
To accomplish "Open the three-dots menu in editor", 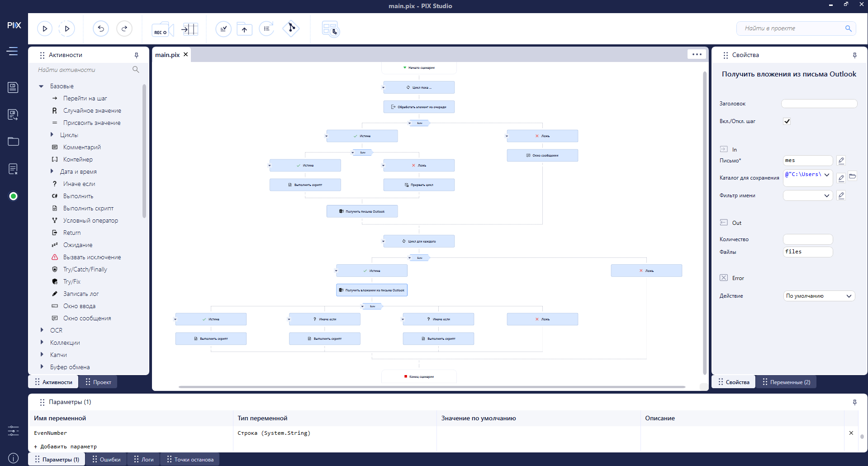I will point(697,54).
